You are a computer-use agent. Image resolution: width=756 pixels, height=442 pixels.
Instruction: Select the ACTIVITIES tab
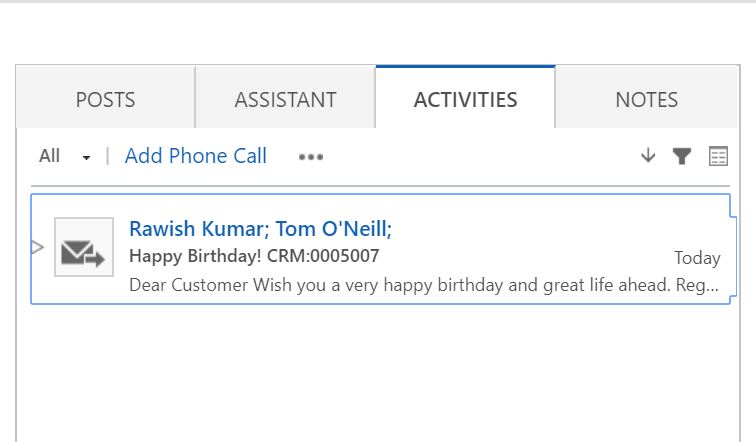(465, 99)
